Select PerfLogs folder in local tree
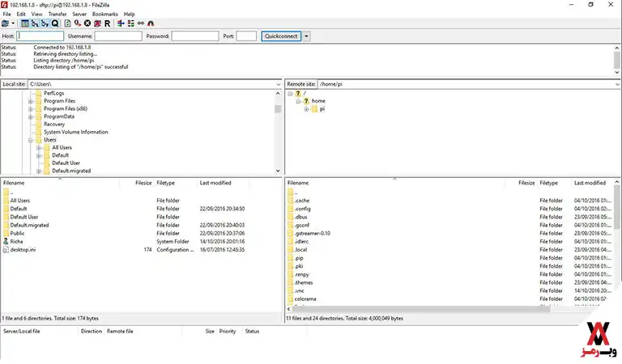The width and height of the screenshot is (622, 364). coord(53,93)
